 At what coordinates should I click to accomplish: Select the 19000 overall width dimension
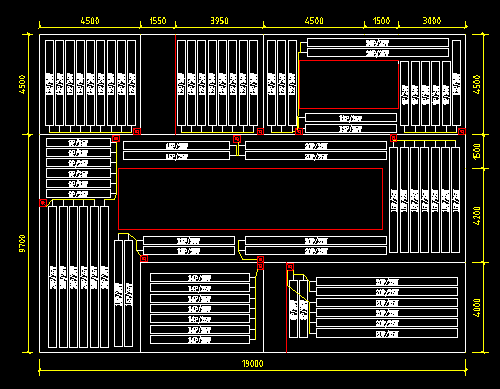[252, 363]
